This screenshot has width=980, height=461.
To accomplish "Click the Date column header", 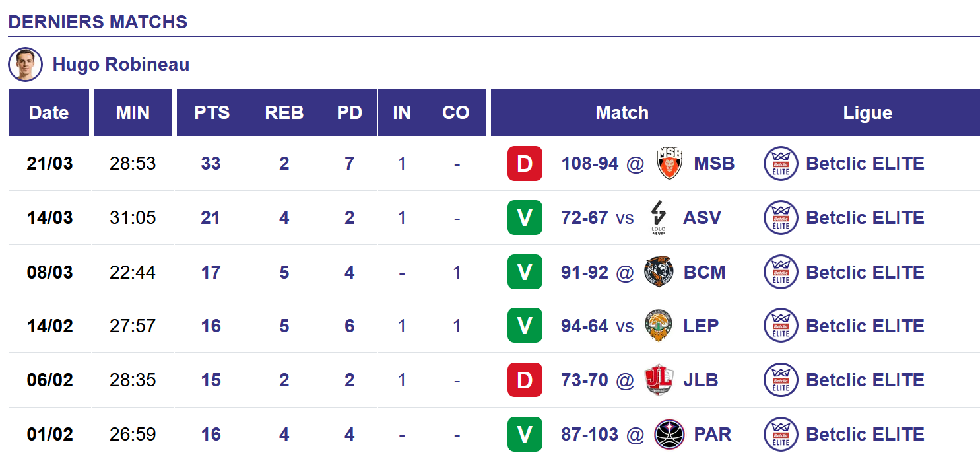I will [49, 112].
